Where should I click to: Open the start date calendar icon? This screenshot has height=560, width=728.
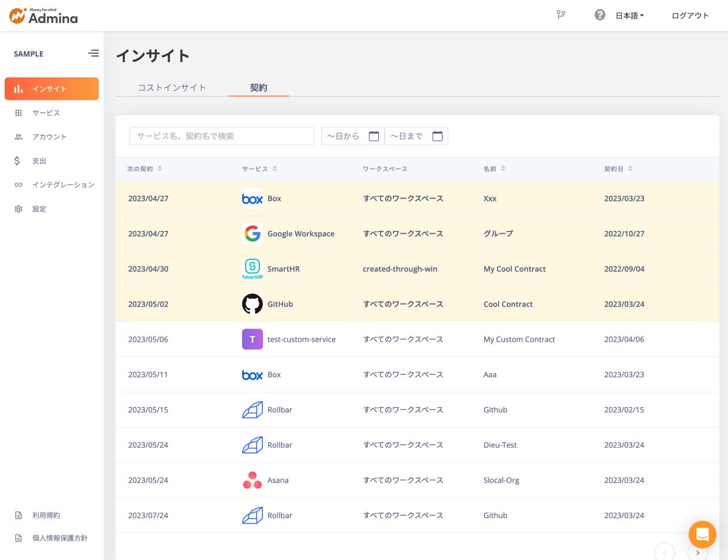(374, 136)
